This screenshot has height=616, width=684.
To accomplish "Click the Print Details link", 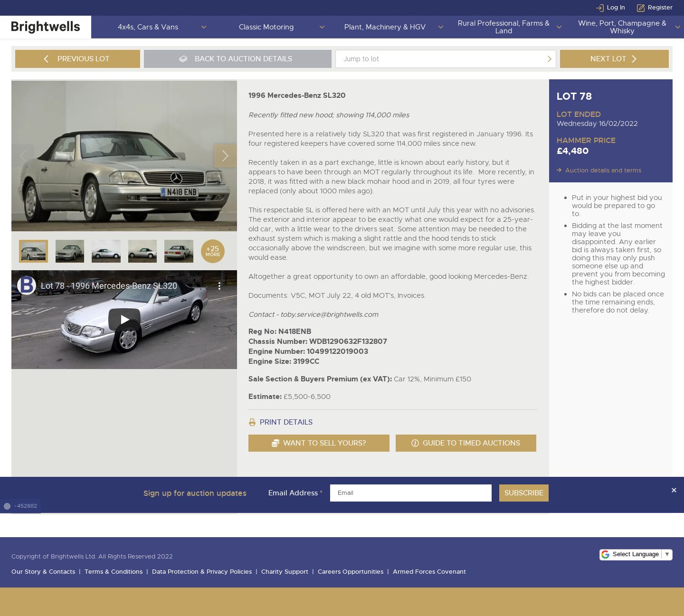I will (x=286, y=422).
